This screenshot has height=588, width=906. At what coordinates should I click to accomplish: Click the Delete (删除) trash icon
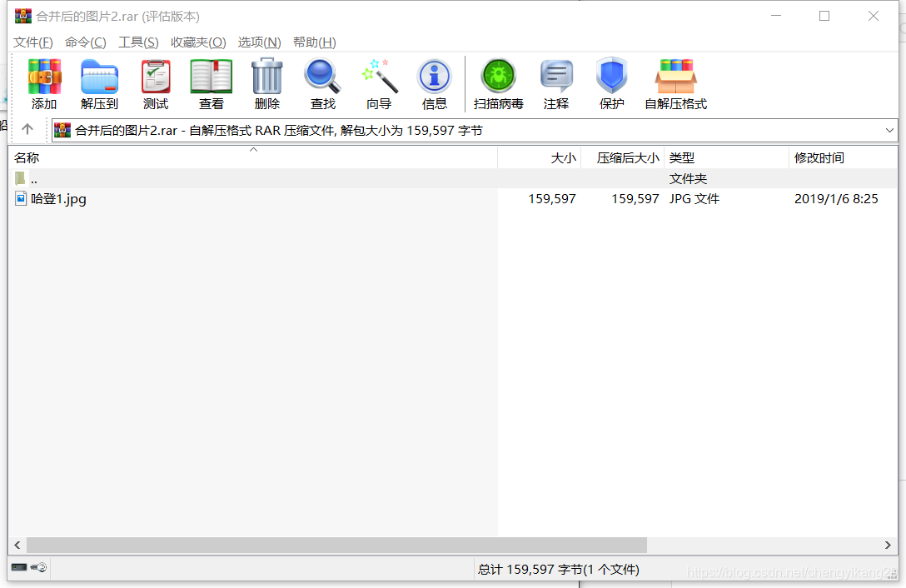tap(267, 84)
